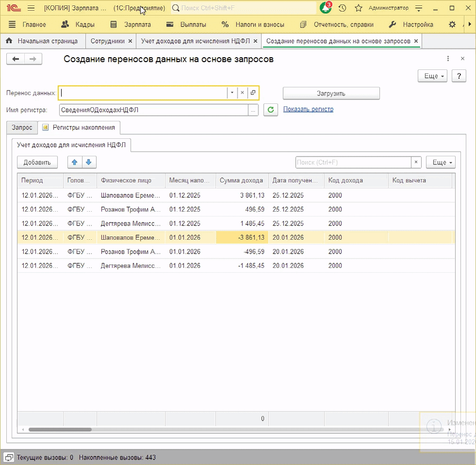The height and width of the screenshot is (465, 476).
Task: Open the main hamburger menu in title bar
Action: (31, 8)
